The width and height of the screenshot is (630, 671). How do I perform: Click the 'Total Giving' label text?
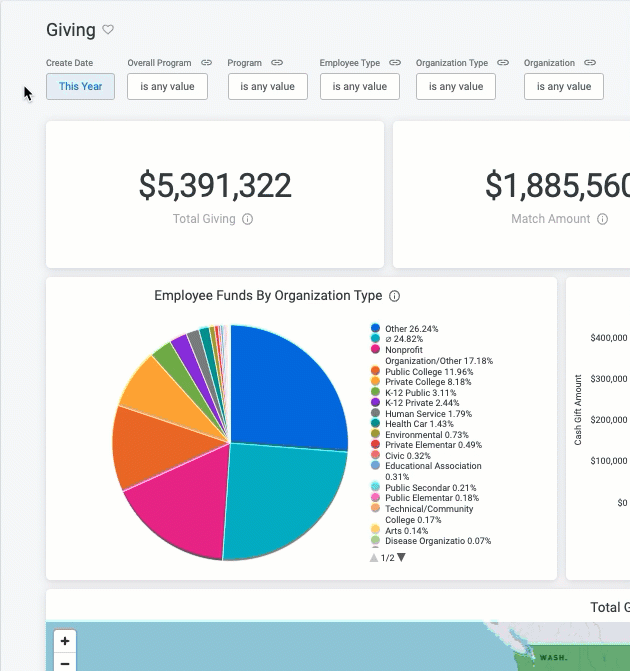tap(204, 219)
